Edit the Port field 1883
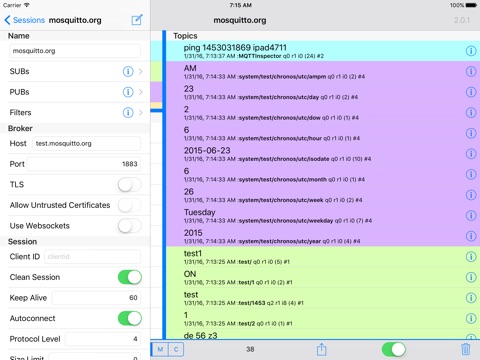 tap(84, 164)
